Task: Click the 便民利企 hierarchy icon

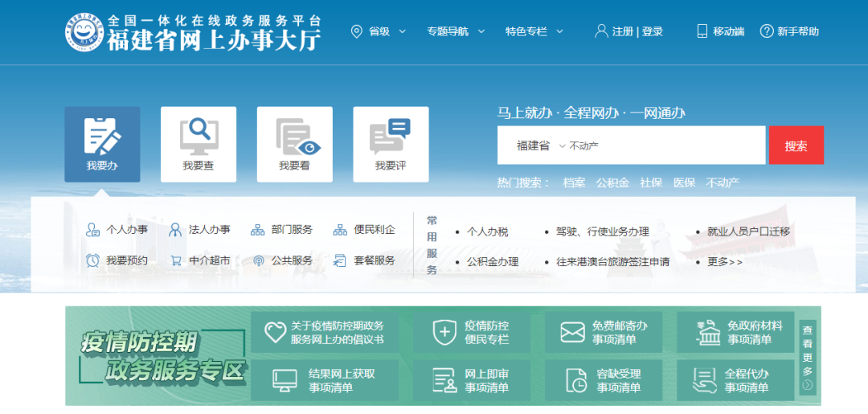Action: [340, 230]
